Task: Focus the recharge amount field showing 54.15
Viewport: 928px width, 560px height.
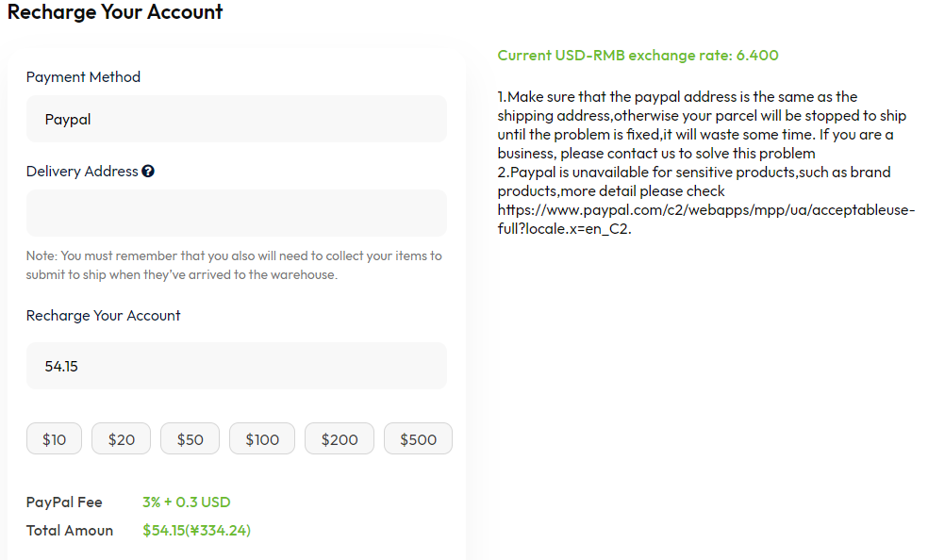Action: tap(236, 366)
